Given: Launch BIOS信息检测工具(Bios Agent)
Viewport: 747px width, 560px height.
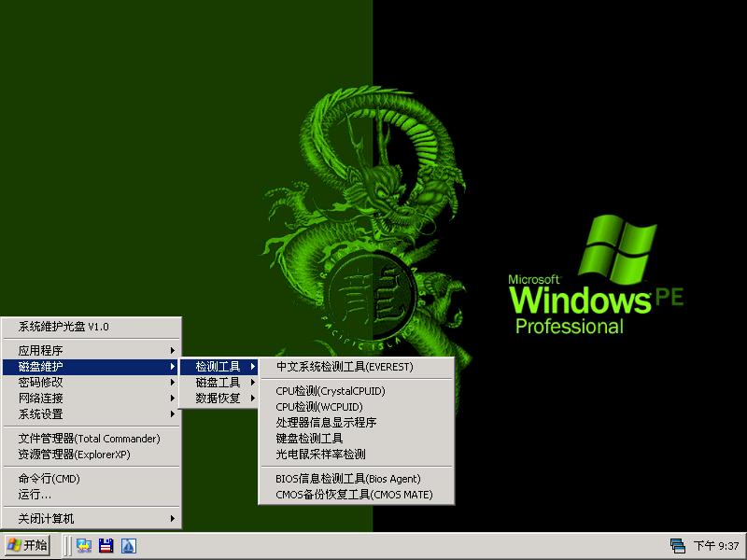Looking at the screenshot, I should tap(357, 479).
